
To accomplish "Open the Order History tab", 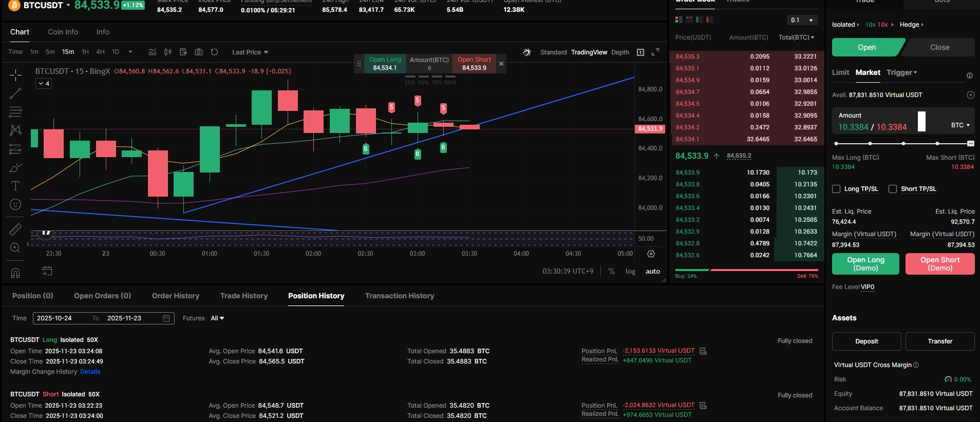I will pyautogui.click(x=176, y=296).
